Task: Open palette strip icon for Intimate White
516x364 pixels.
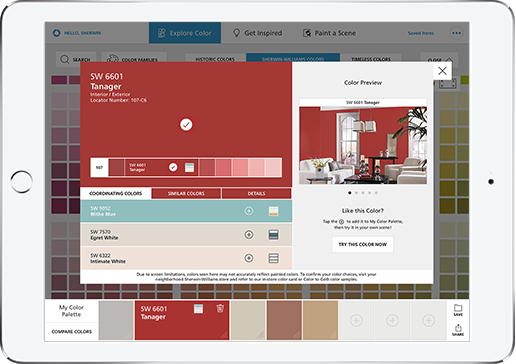Action: pyautogui.click(x=273, y=258)
